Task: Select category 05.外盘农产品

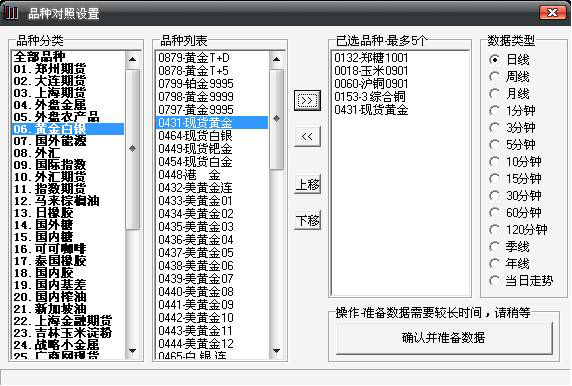Action: [x=68, y=117]
